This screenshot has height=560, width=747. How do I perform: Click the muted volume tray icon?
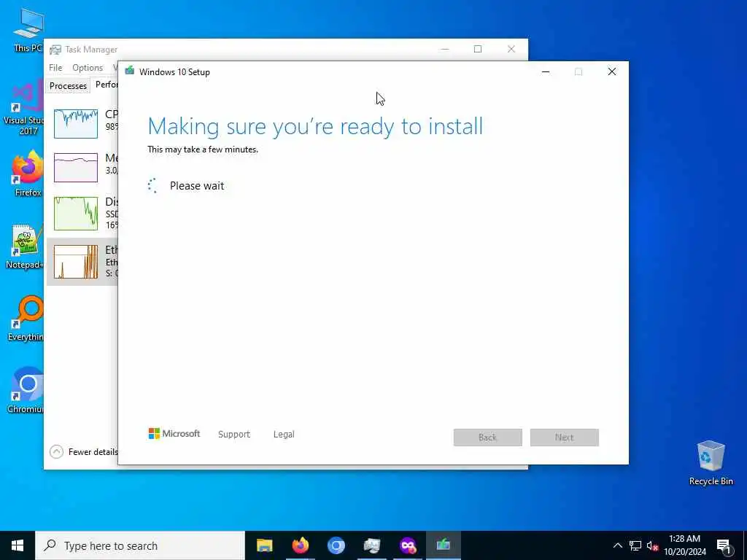coord(652,545)
